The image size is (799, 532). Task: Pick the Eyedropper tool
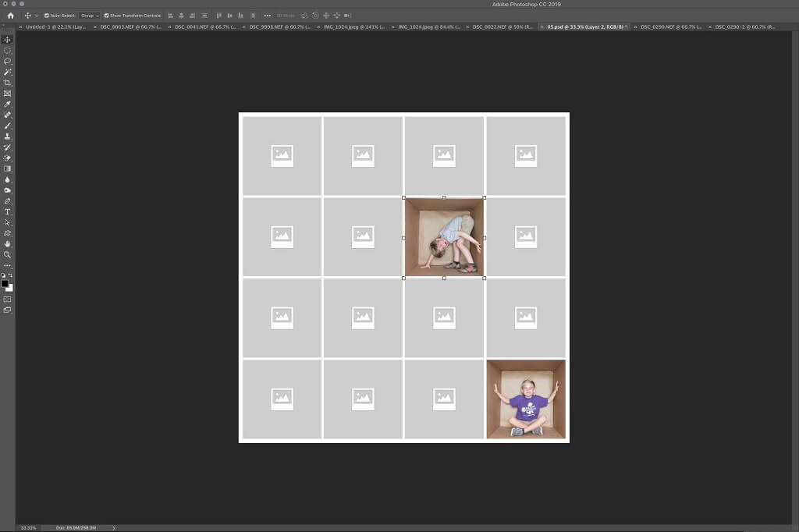pyautogui.click(x=8, y=104)
